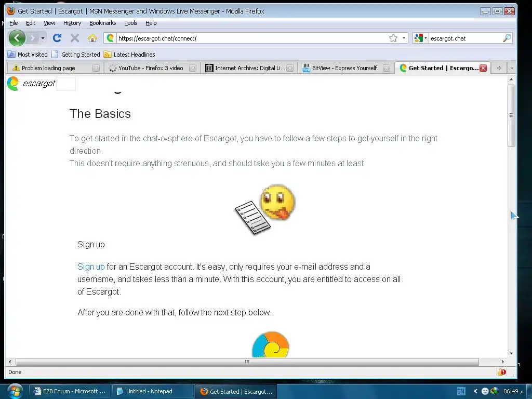Viewport: 532px width, 399px height.
Task: Open the Edit menu
Action: click(31, 23)
